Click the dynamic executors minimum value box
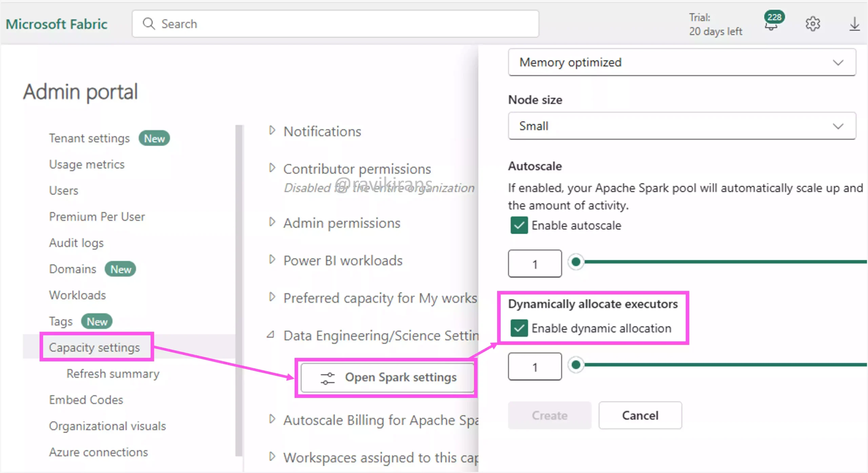 [x=535, y=367]
